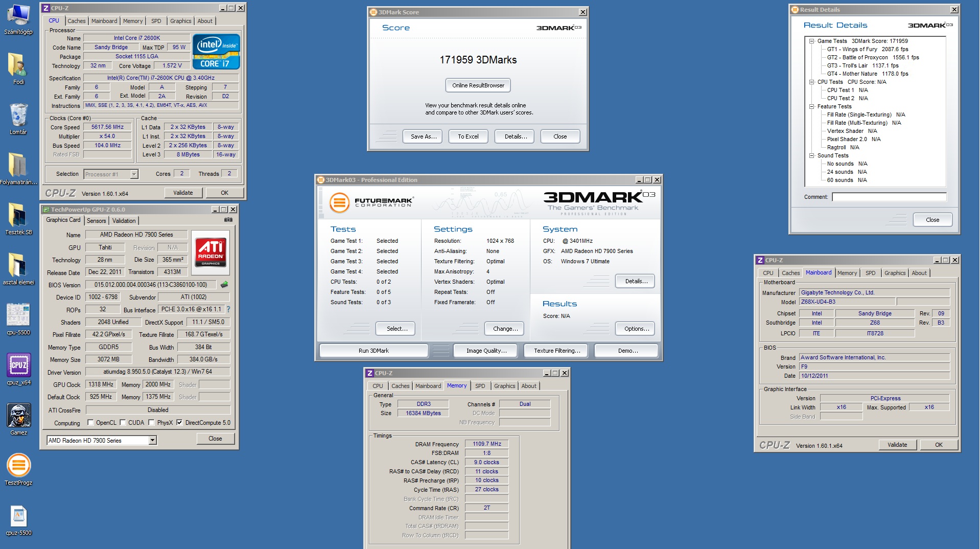This screenshot has width=980, height=549.
Task: Open the Tesztek SB folder icon
Action: 18,219
